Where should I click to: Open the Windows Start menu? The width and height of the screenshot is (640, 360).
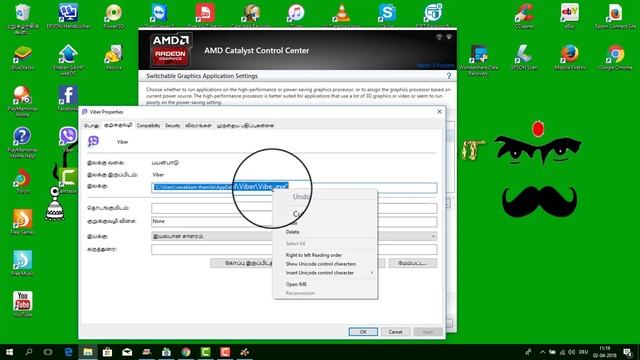click(x=9, y=352)
